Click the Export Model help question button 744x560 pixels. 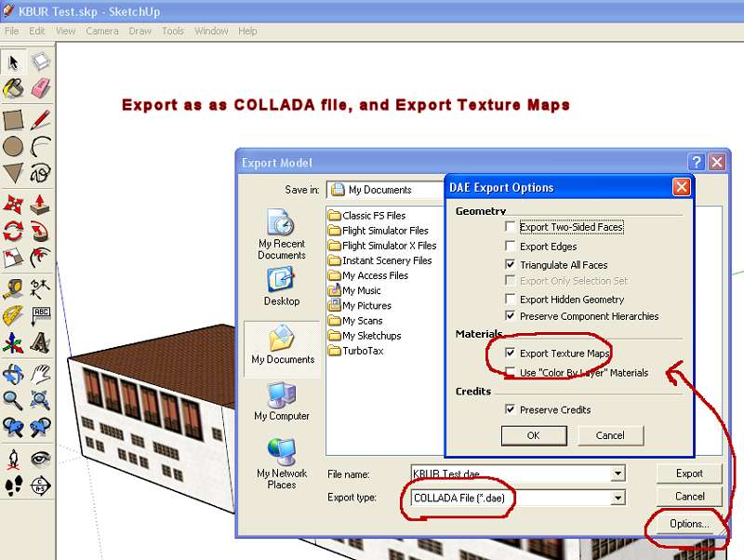(x=696, y=162)
